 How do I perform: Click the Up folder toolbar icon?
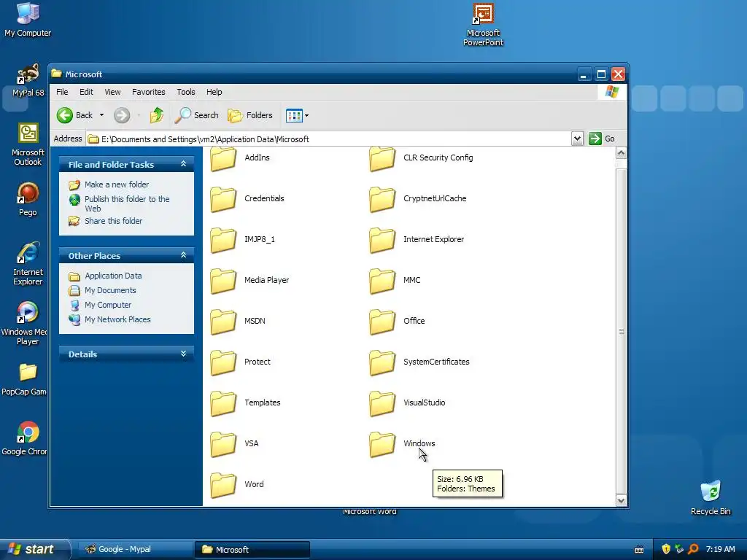156,115
